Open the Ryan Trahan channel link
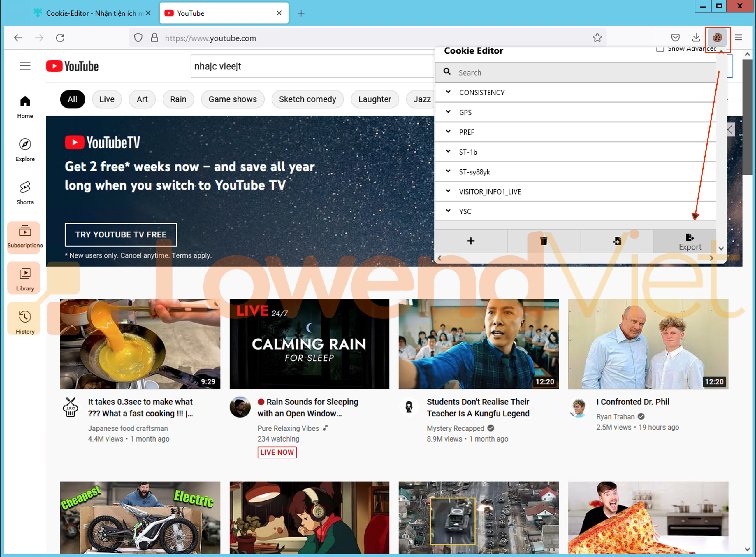756x557 pixels. click(615, 417)
